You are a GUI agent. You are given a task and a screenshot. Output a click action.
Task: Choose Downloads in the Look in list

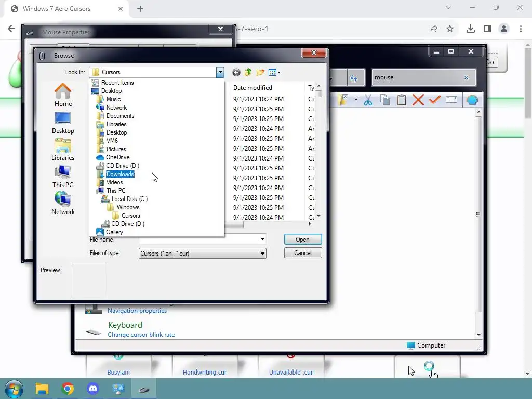pyautogui.click(x=120, y=174)
